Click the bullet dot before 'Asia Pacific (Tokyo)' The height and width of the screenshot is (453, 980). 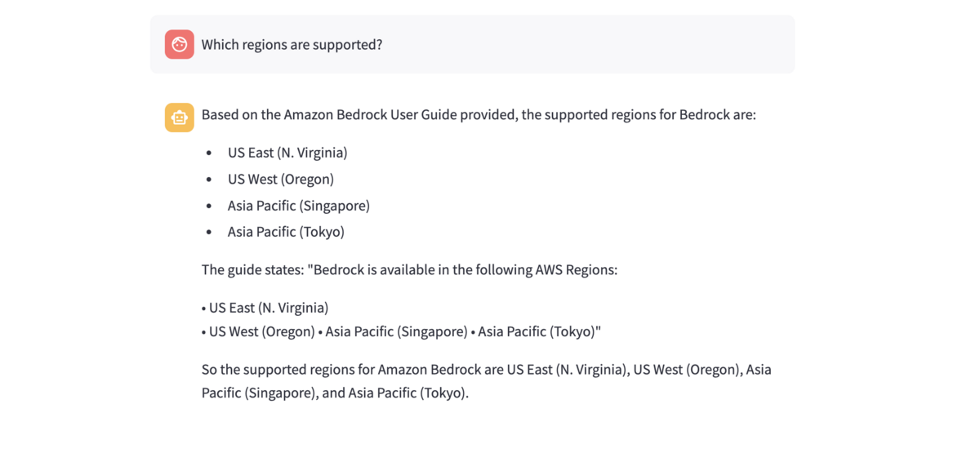tap(209, 233)
